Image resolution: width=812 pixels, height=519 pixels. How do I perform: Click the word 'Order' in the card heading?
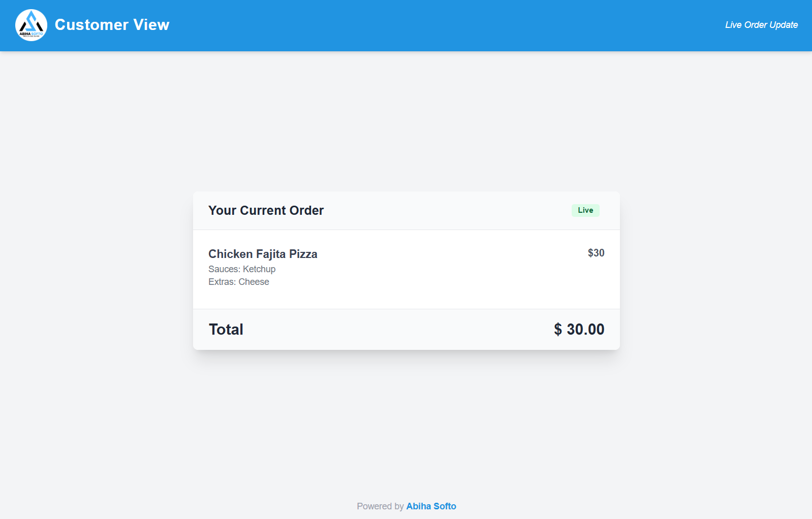click(x=306, y=211)
